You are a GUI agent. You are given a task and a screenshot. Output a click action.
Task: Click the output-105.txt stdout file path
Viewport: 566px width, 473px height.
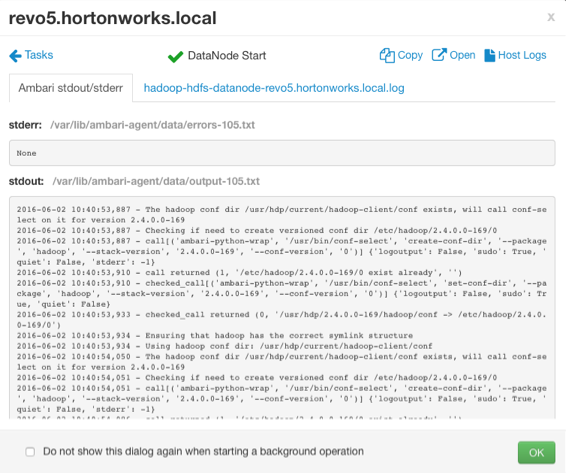point(156,181)
